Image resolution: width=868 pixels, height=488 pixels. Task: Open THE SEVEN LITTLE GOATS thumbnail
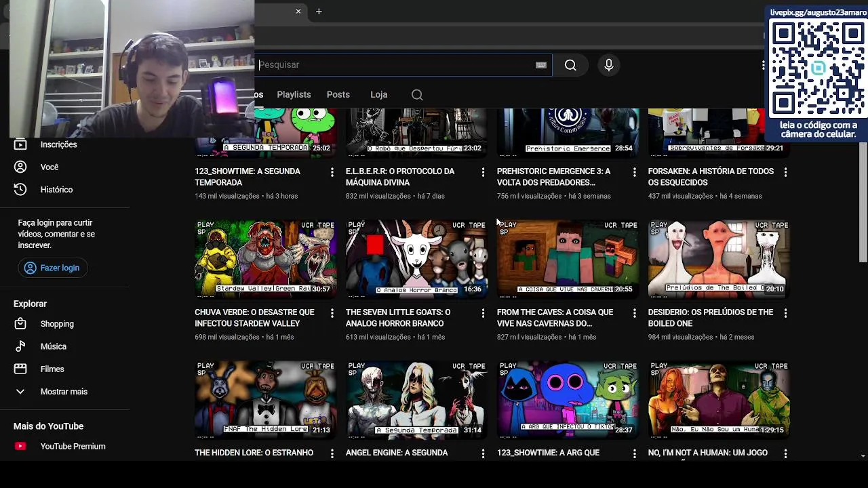click(x=416, y=258)
